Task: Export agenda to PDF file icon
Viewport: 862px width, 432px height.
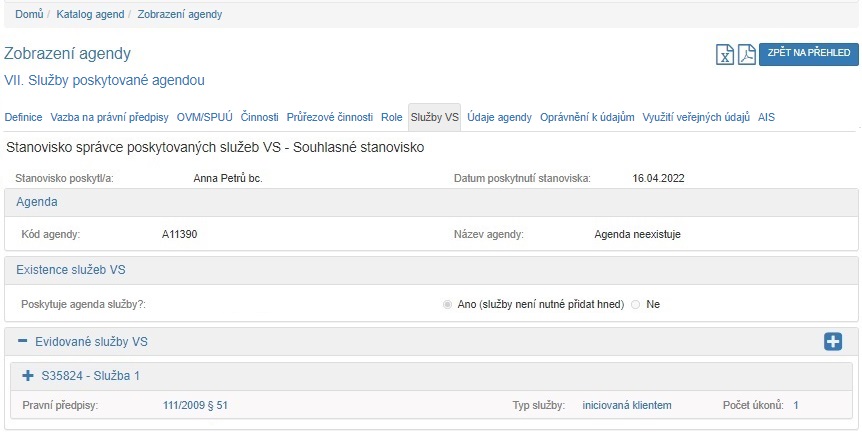Action: pyautogui.click(x=746, y=55)
